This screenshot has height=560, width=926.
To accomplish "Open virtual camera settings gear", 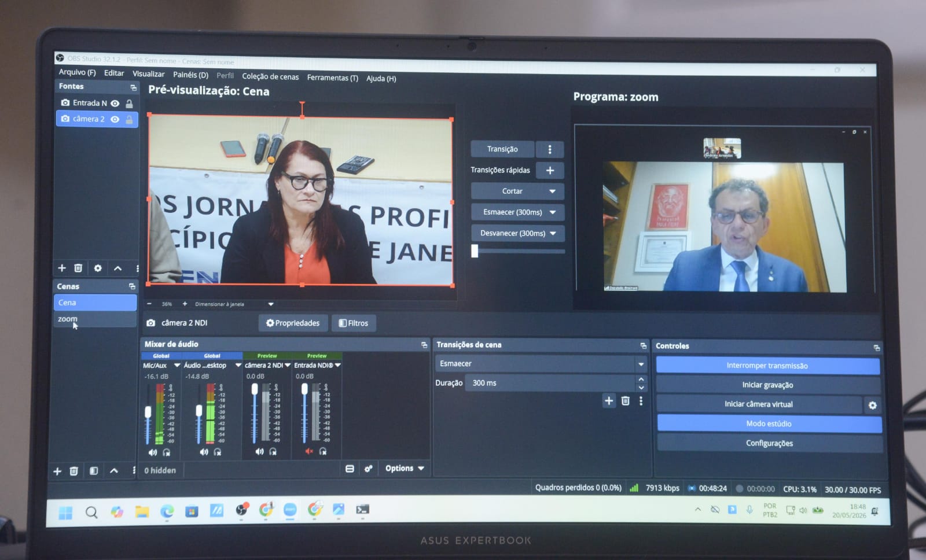I will click(x=873, y=406).
